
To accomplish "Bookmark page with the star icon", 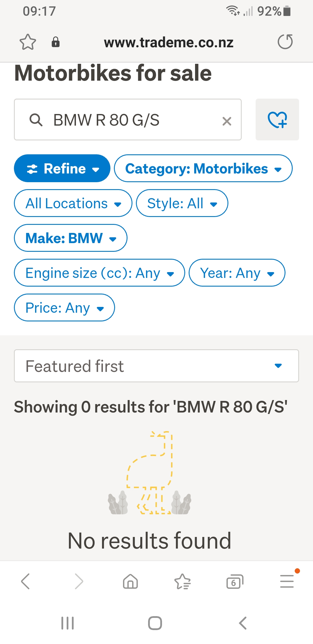I will pyautogui.click(x=28, y=42).
